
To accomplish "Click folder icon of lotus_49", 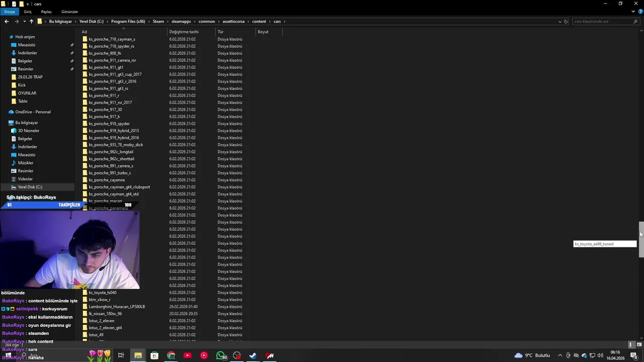I will point(85,335).
